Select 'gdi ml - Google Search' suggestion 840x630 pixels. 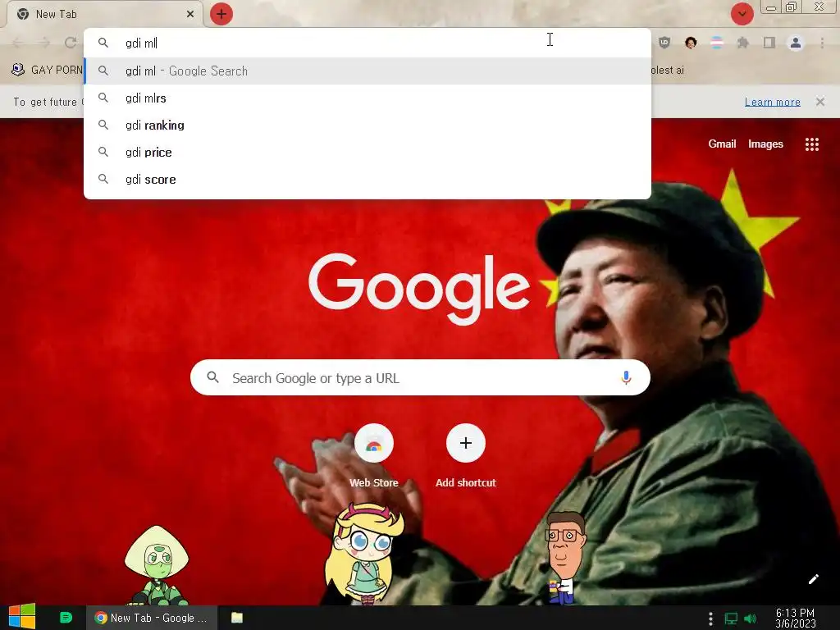(367, 71)
